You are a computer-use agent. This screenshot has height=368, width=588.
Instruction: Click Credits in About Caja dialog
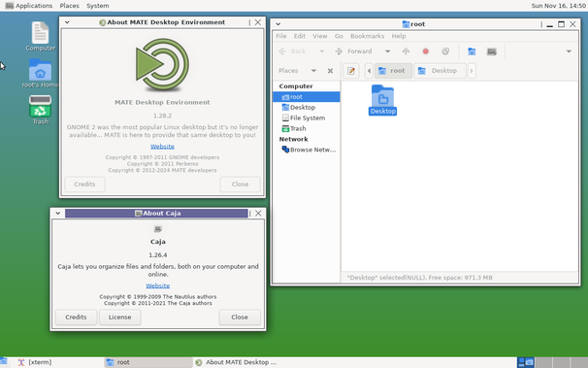[x=76, y=318]
